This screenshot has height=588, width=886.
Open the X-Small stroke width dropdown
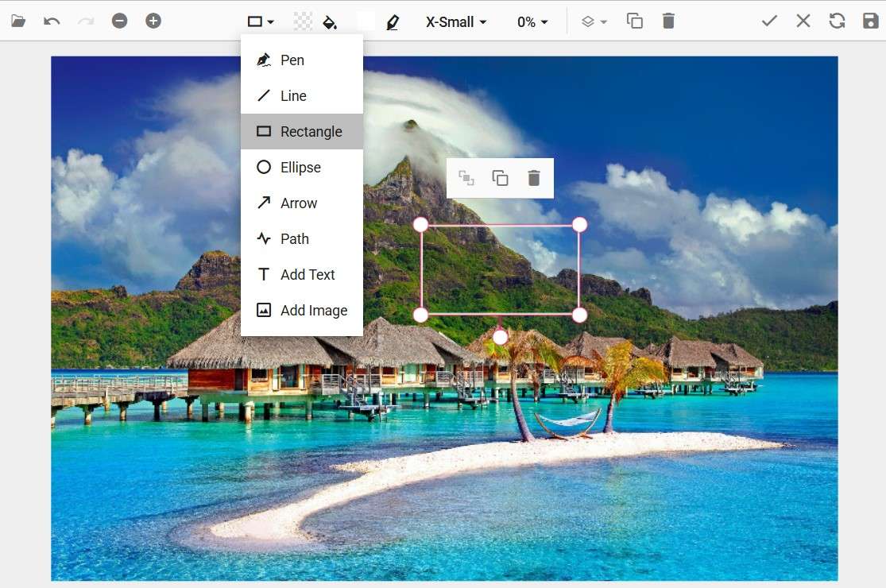click(456, 22)
